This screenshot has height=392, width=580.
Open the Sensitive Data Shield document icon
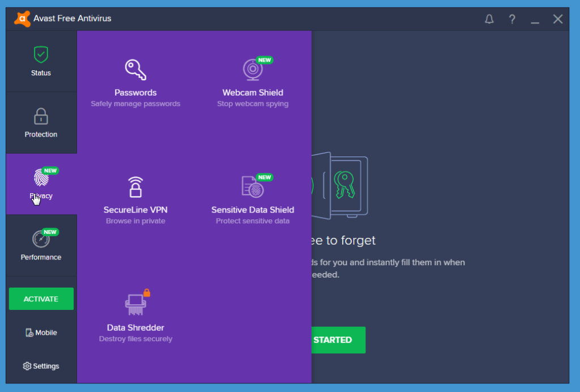(253, 186)
